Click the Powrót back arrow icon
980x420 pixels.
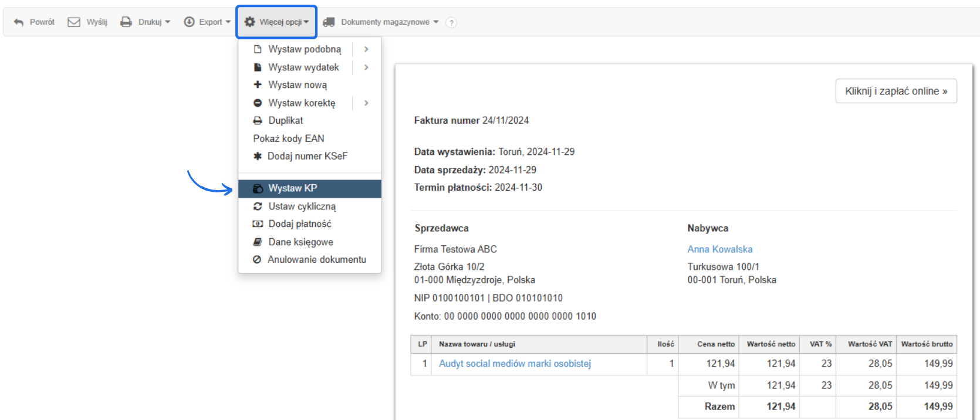coord(19,22)
